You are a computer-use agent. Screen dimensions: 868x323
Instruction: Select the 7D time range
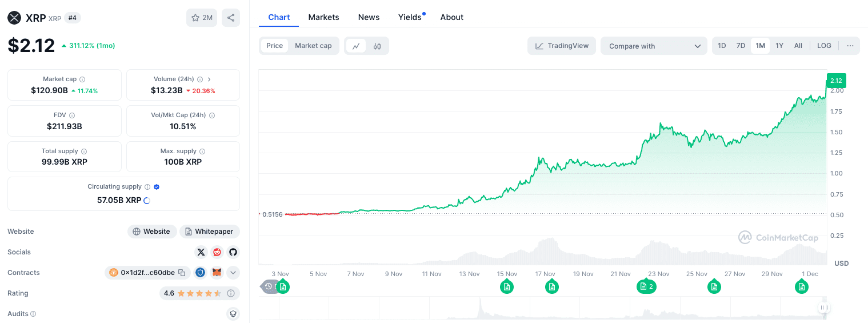(741, 46)
